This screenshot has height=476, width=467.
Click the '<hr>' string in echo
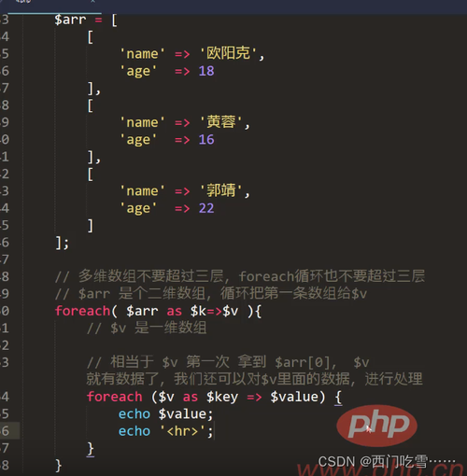click(182, 431)
